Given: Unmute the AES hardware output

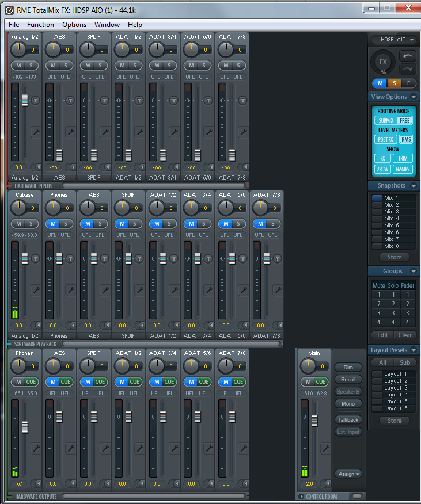Looking at the screenshot, I should [x=53, y=382].
